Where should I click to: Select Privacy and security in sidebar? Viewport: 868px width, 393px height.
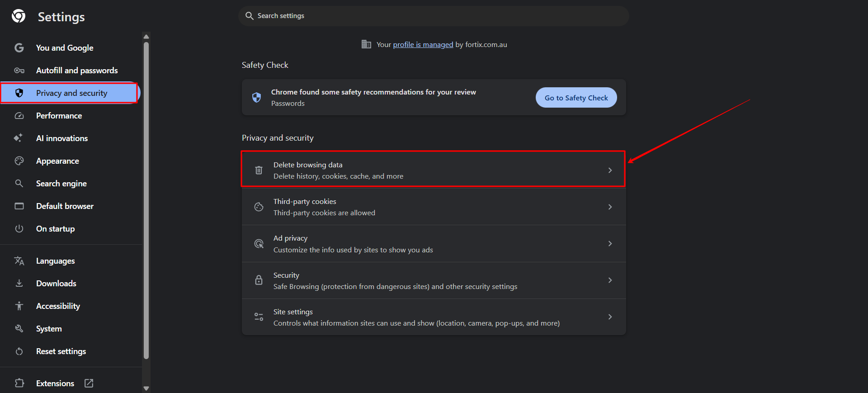(x=71, y=93)
